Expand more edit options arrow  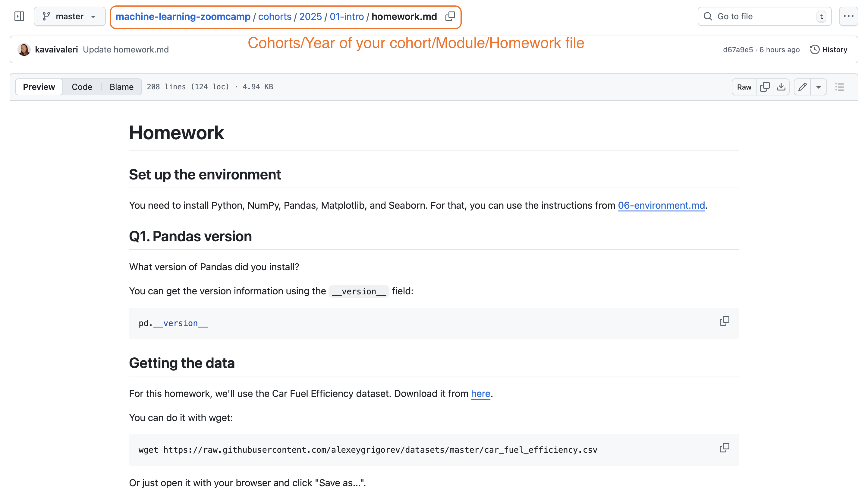pos(819,87)
